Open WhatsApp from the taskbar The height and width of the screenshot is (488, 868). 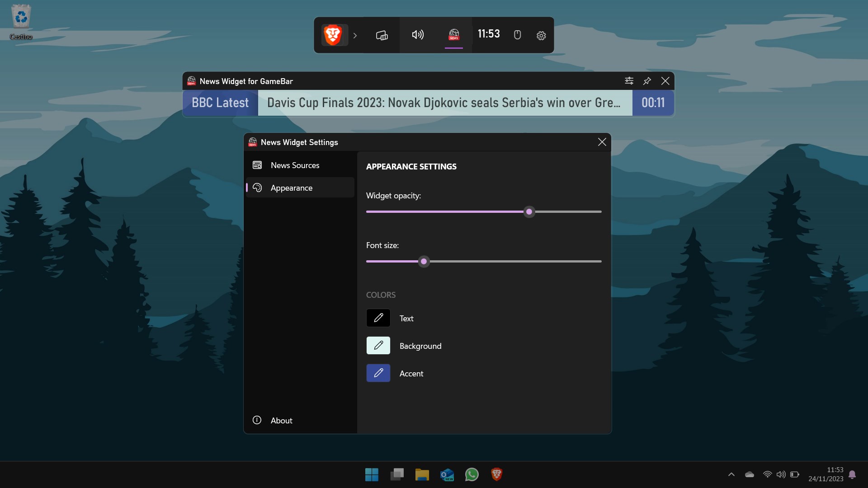coord(472,474)
